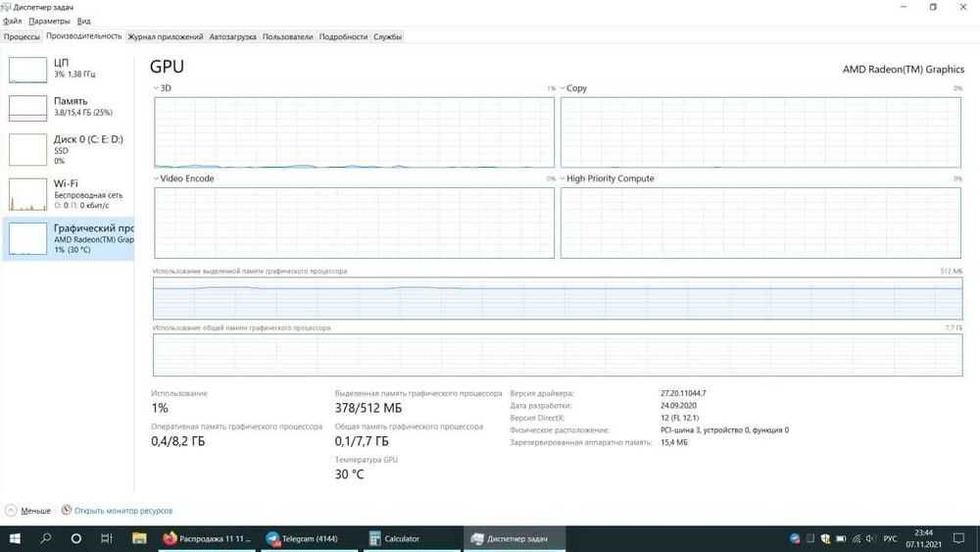Switch to the Автозагрузка tab

pos(232,37)
